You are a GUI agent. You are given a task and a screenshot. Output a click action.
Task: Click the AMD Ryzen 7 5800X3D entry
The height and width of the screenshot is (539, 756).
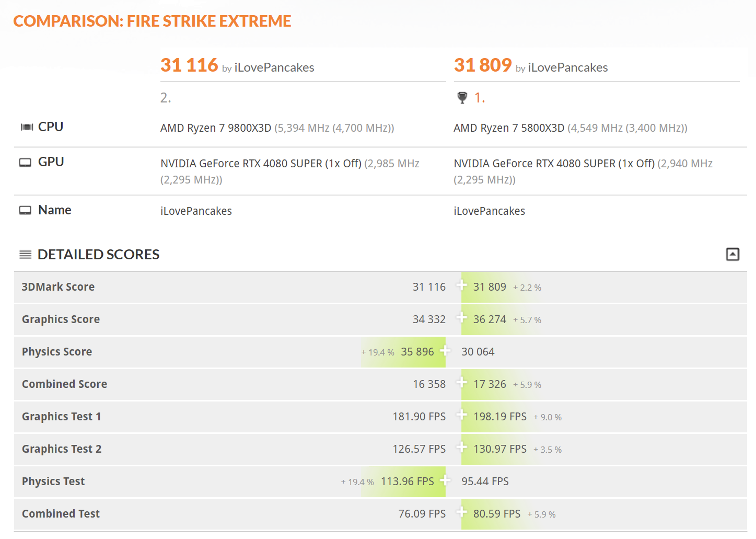509,128
